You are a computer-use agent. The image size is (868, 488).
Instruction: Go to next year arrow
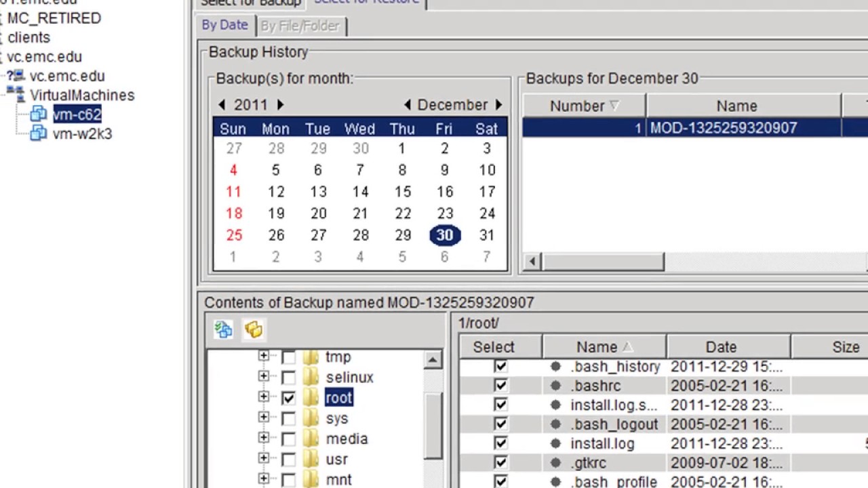pyautogui.click(x=280, y=105)
